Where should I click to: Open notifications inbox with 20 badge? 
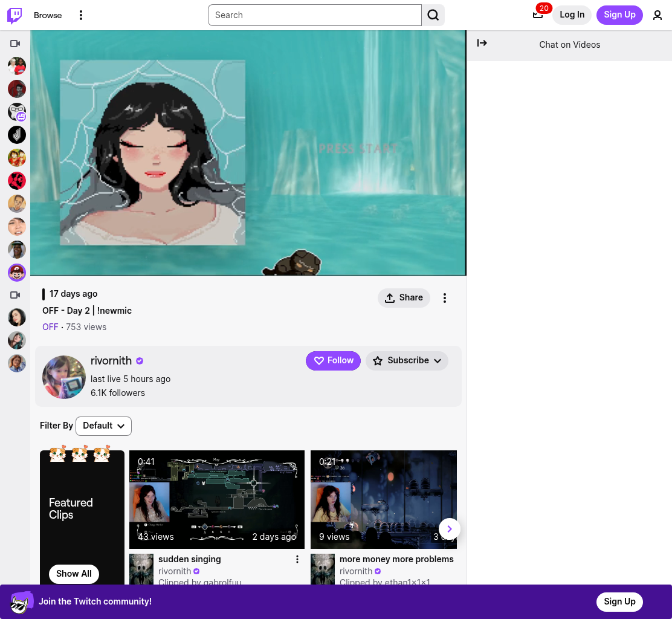538,15
